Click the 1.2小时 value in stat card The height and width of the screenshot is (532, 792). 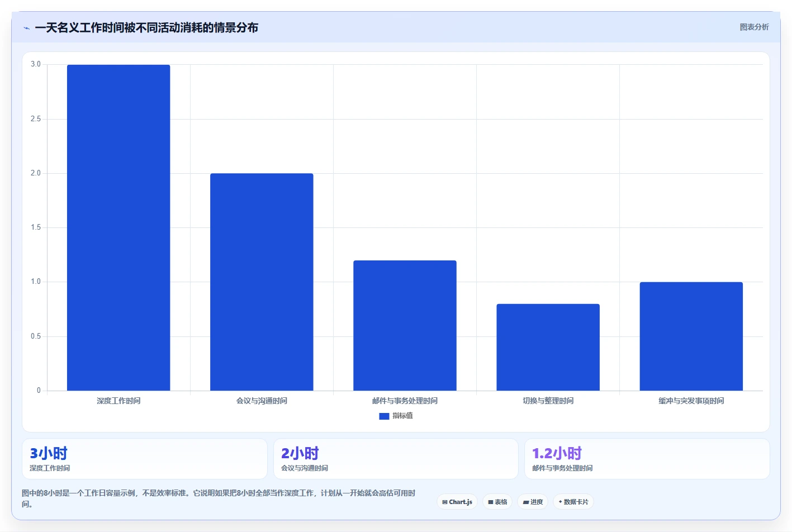557,453
